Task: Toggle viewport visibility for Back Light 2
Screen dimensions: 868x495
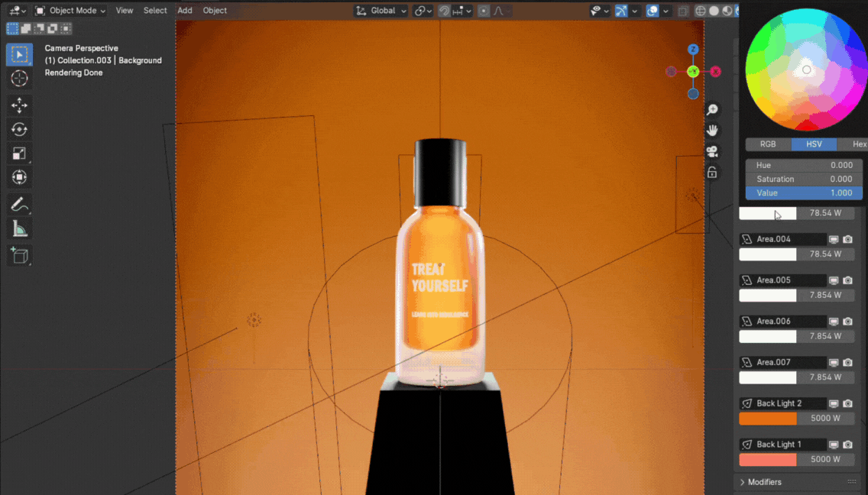Action: (834, 403)
